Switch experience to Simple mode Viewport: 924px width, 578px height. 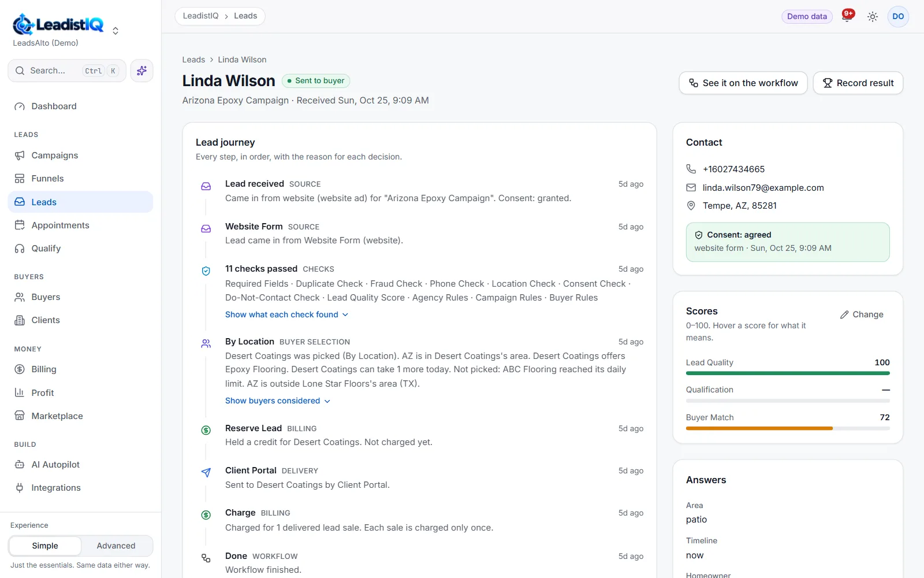pos(45,546)
